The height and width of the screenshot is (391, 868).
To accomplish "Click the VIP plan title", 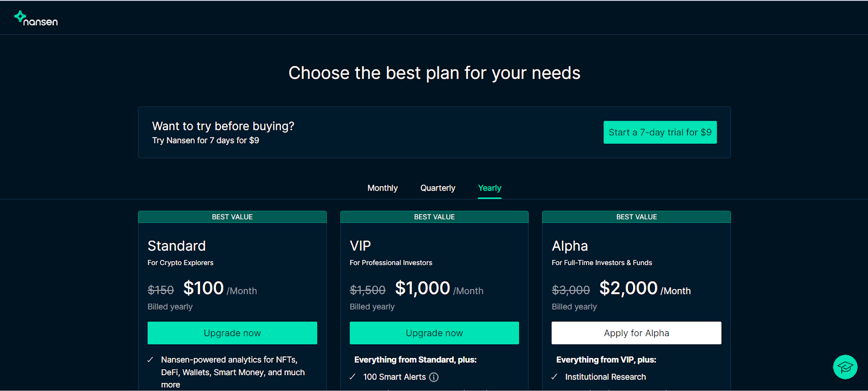I will (x=360, y=246).
